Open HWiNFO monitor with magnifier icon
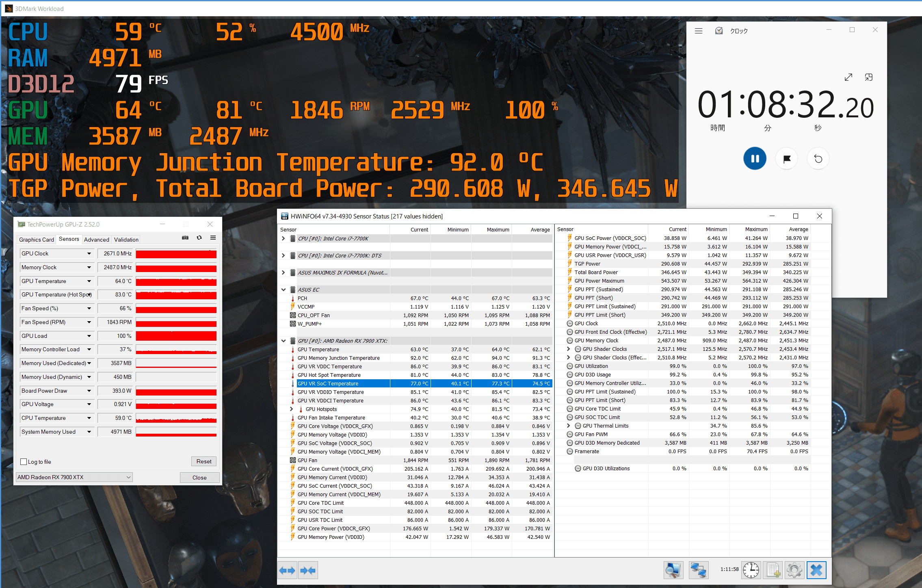Screen dimensions: 922x588 pyautogui.click(x=673, y=570)
